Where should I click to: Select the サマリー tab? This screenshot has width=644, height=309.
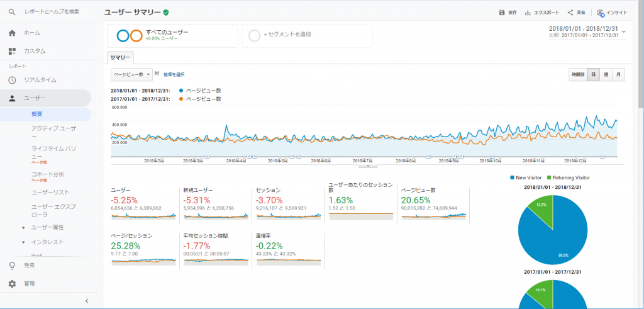pos(120,58)
